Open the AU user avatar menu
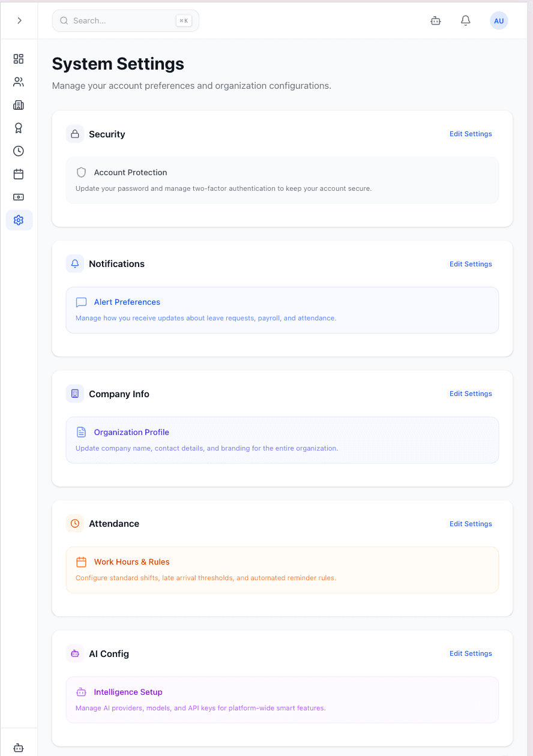 click(499, 20)
